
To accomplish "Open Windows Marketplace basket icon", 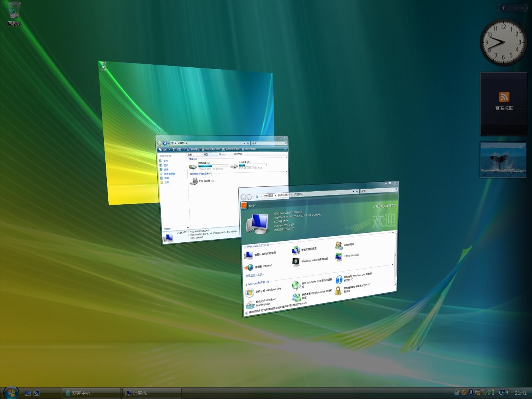I will [x=250, y=305].
